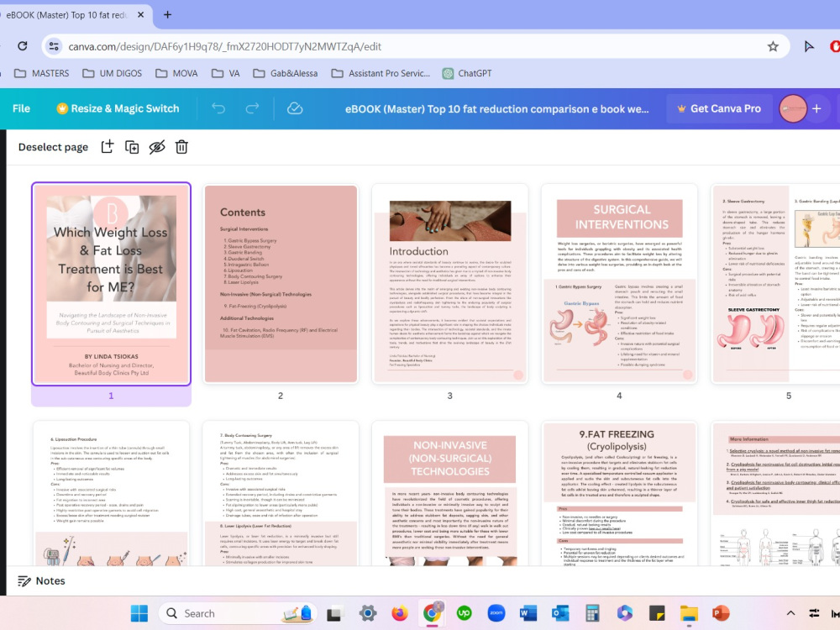Select the Introduction page thumbnail
Viewport: 840px width, 630px height.
coord(450,284)
